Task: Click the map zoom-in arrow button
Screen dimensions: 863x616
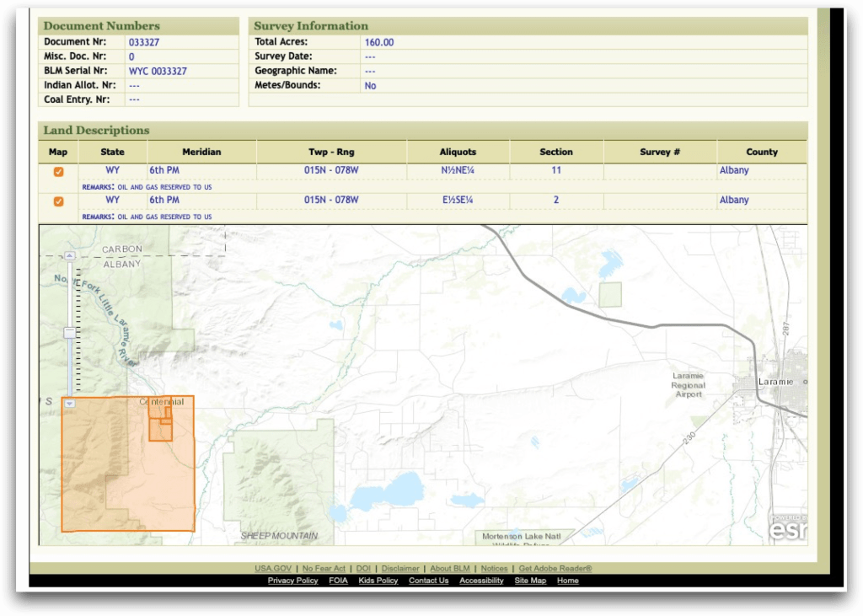Action: tap(70, 255)
